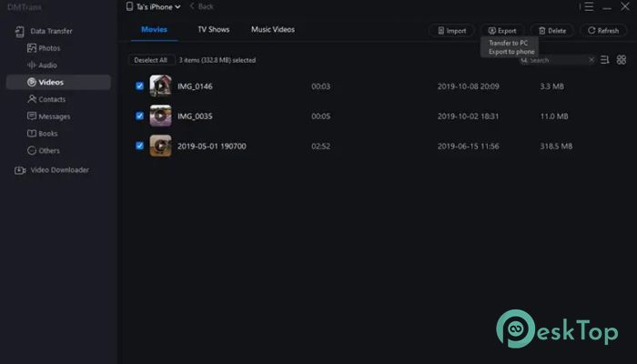
Task: Uncheck the IMG_0035 checkbox
Action: pos(139,116)
